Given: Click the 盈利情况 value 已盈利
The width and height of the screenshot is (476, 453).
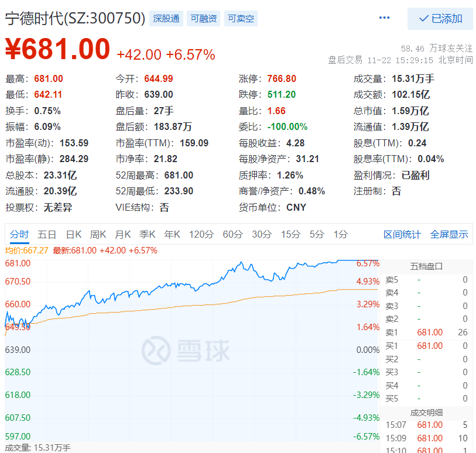Looking at the screenshot, I should 415,175.
